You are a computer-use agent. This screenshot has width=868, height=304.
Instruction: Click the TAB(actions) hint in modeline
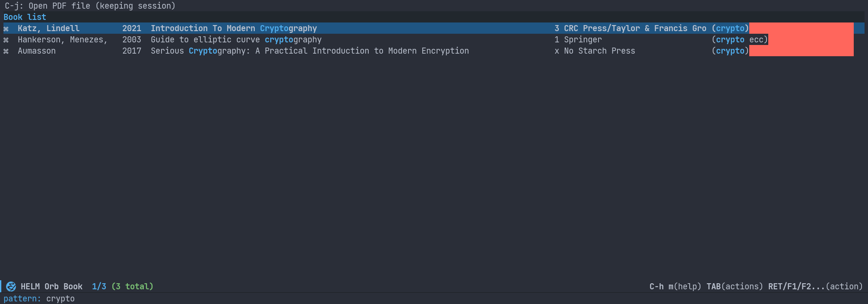(735, 286)
